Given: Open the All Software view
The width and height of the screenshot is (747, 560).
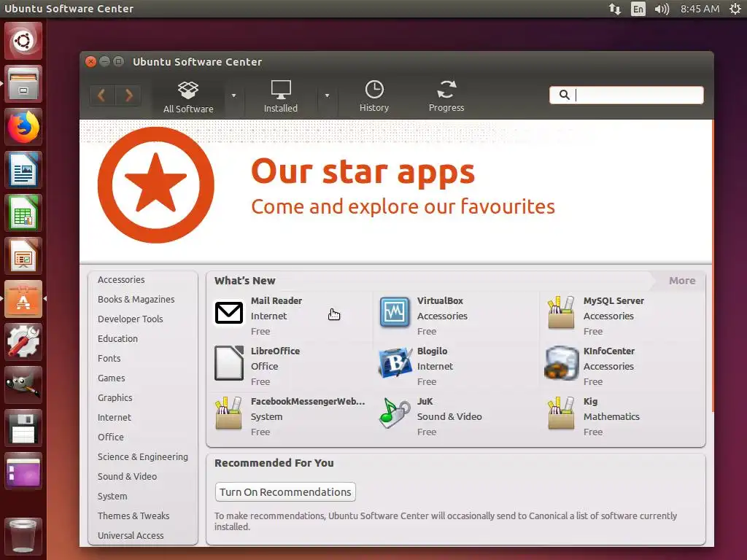Looking at the screenshot, I should [188, 96].
